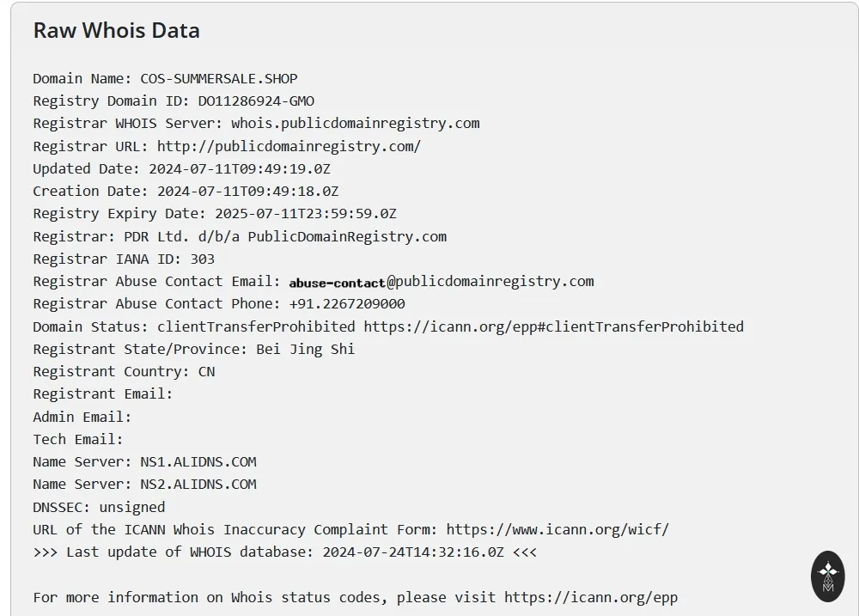The image size is (859, 616).
Task: Click the NS1.ALIDNS.COM name server
Action: [x=198, y=462]
